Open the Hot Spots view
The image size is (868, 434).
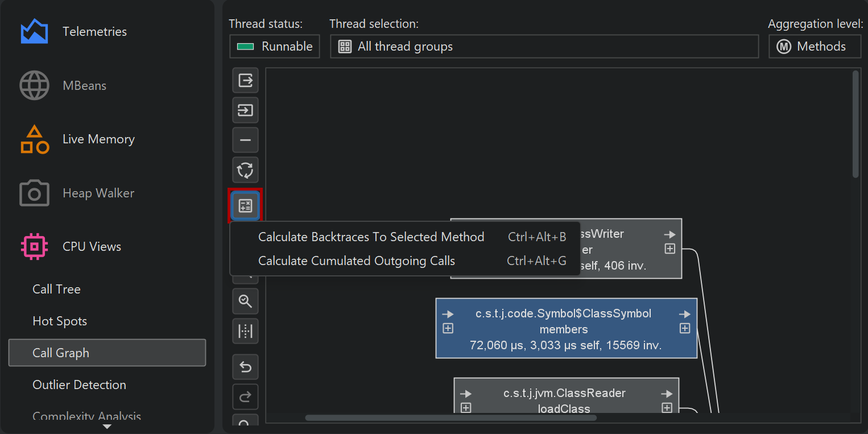tap(60, 321)
